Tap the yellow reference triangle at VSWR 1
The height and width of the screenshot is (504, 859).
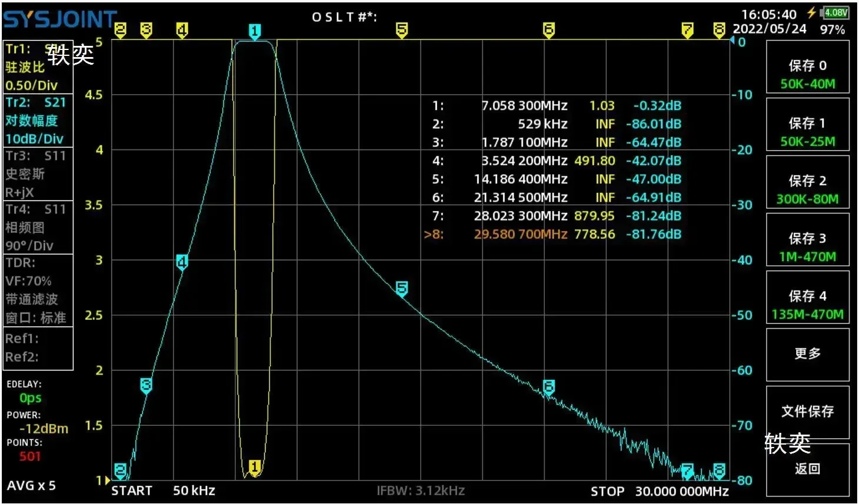click(107, 480)
